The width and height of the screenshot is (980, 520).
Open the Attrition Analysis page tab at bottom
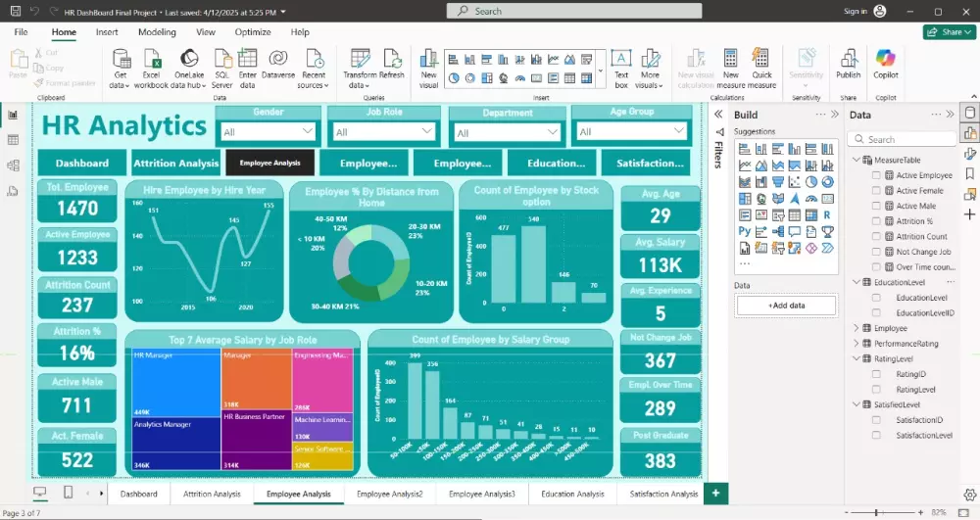(x=212, y=494)
